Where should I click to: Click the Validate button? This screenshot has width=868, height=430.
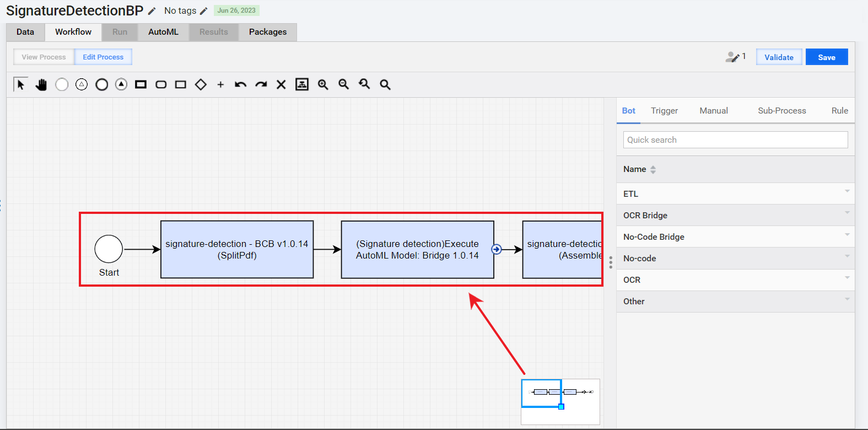(x=779, y=57)
